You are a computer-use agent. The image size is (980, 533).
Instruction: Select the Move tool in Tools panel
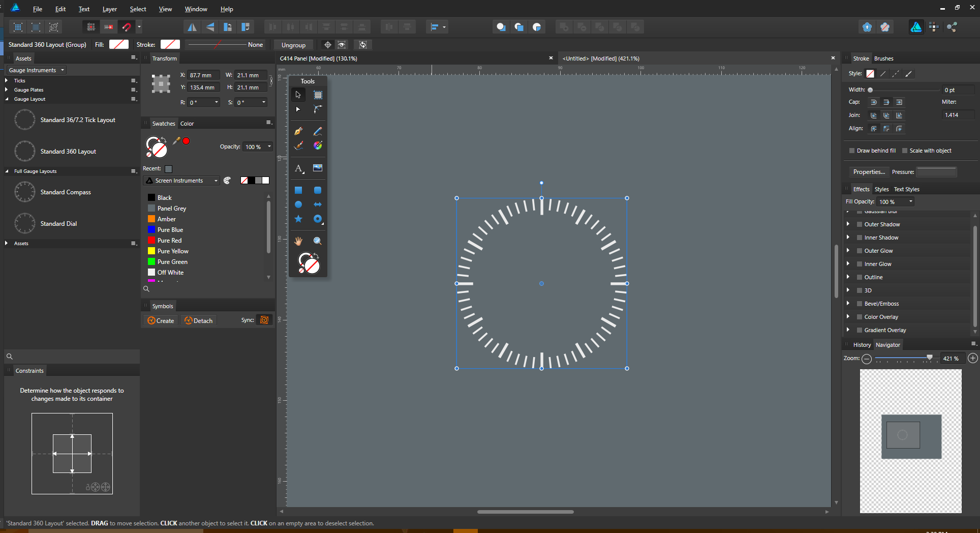[x=298, y=95]
